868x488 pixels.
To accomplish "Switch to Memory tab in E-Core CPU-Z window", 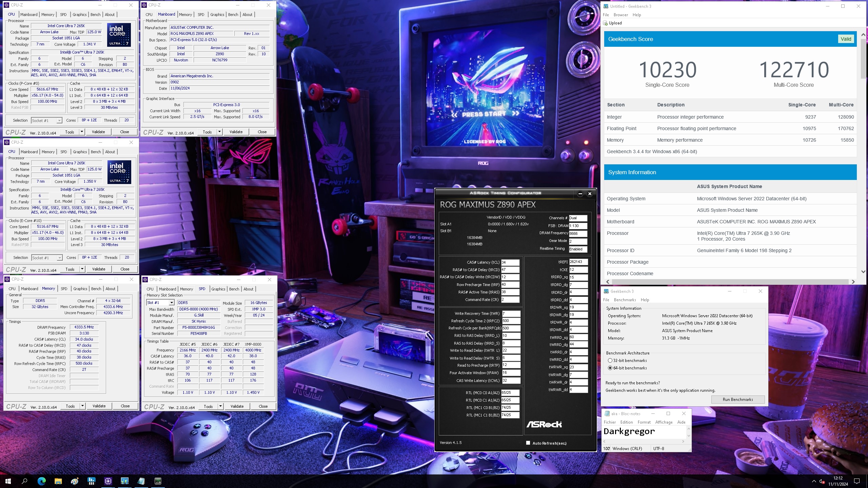I will pos(48,152).
